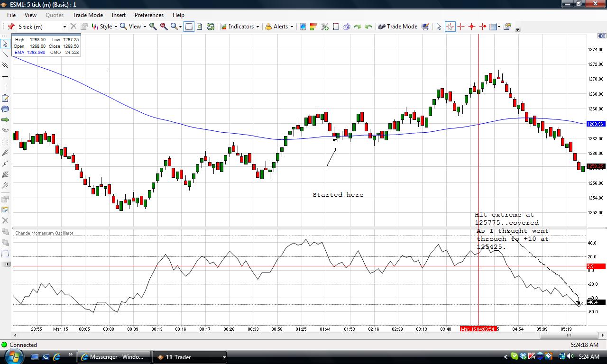Click the Chande Momentum Oscillator panel label
The image size is (607, 364).
click(44, 233)
